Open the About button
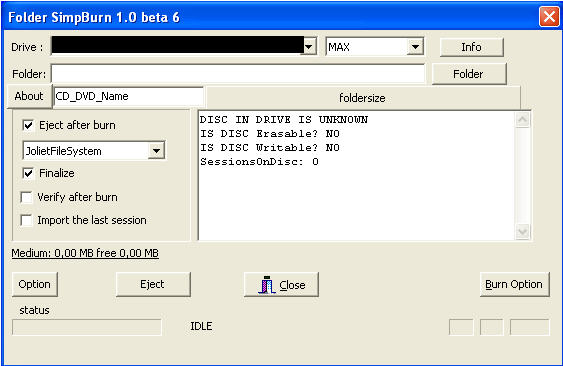 tap(29, 96)
